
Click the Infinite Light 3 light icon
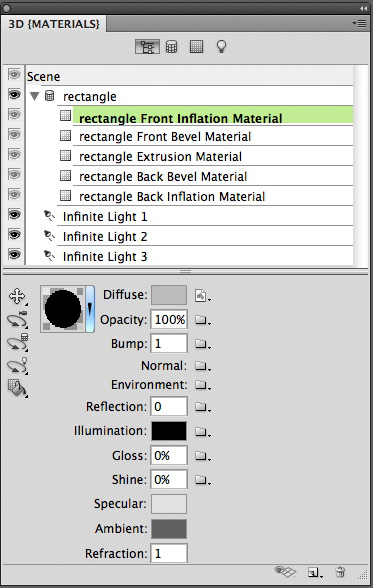(x=49, y=256)
